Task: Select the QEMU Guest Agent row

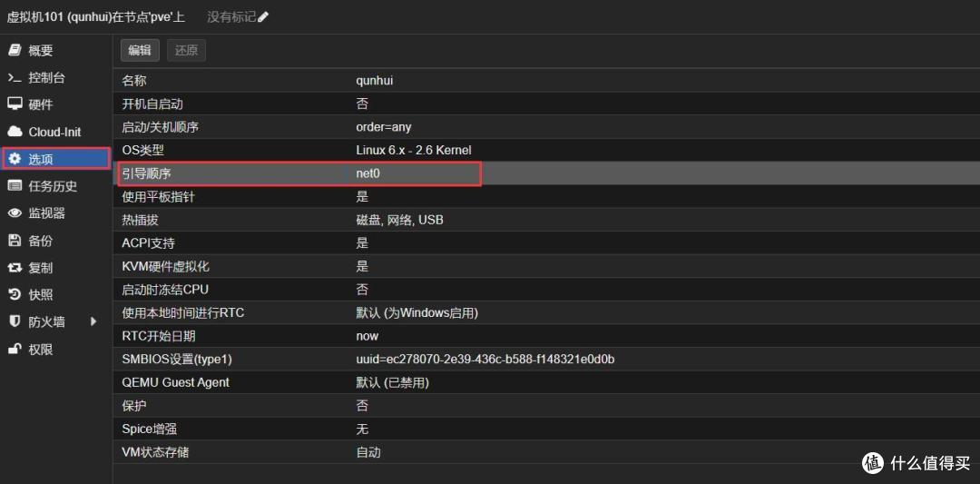Action: coord(546,382)
